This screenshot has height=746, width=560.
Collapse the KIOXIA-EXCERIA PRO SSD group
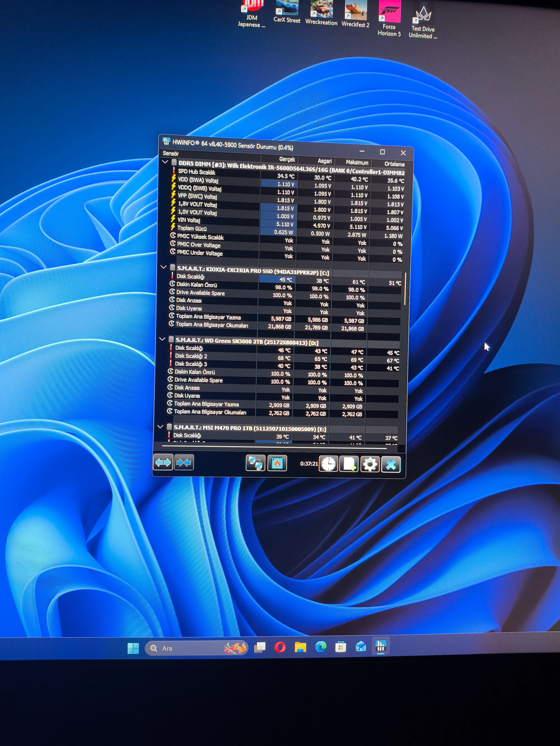point(164,267)
